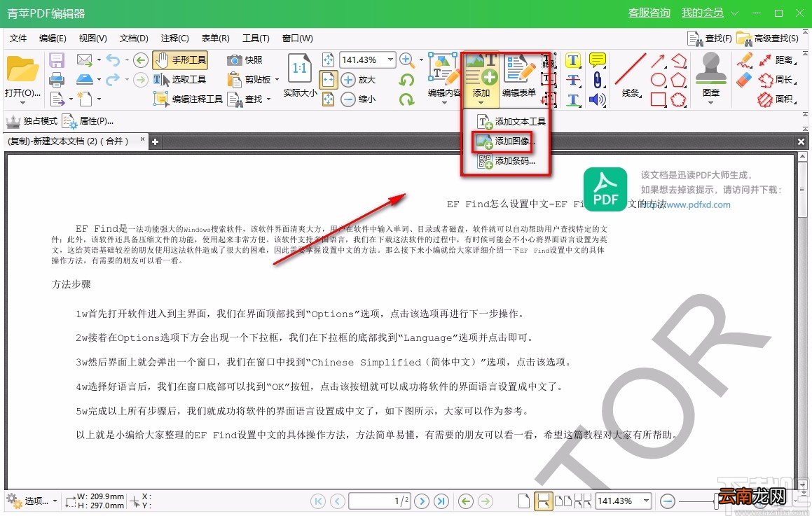Rotate the page clockwise

407,99
